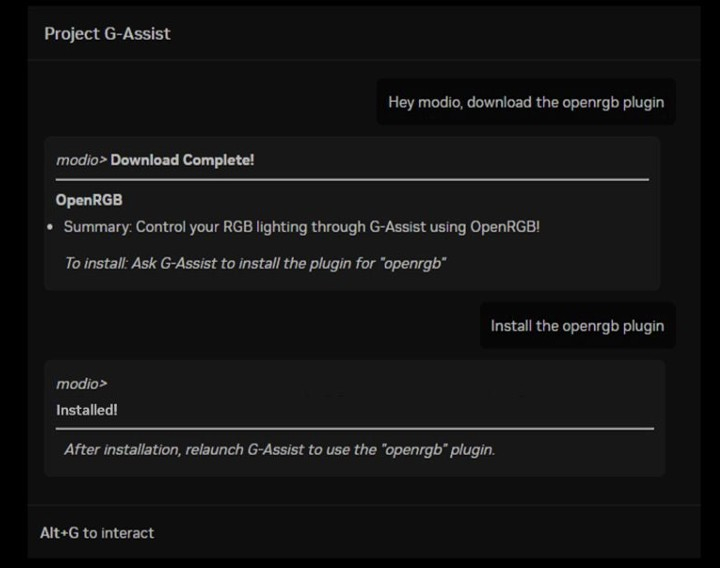720x568 pixels.
Task: Click the bullet point before Summary
Action: (x=50, y=228)
